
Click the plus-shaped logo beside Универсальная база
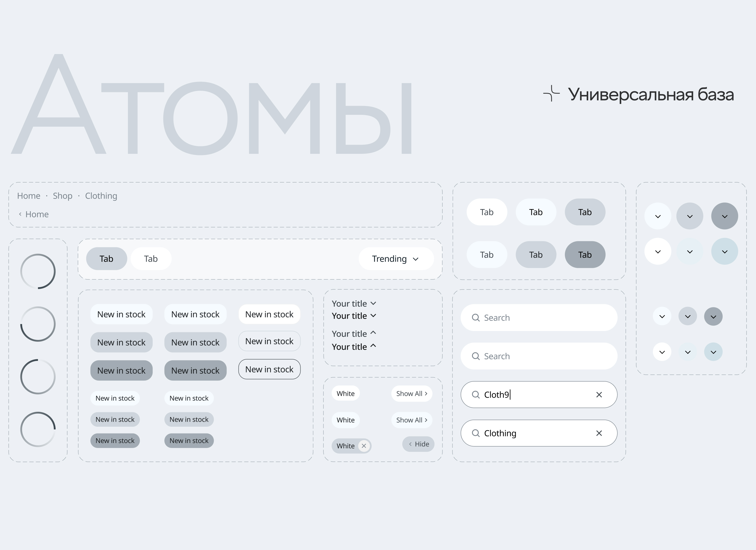(x=551, y=94)
